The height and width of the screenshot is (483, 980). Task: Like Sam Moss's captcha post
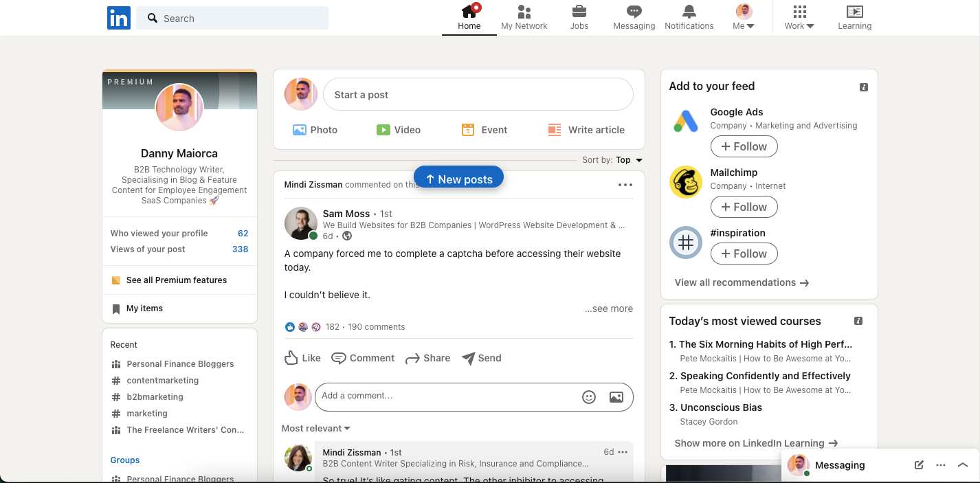(302, 358)
